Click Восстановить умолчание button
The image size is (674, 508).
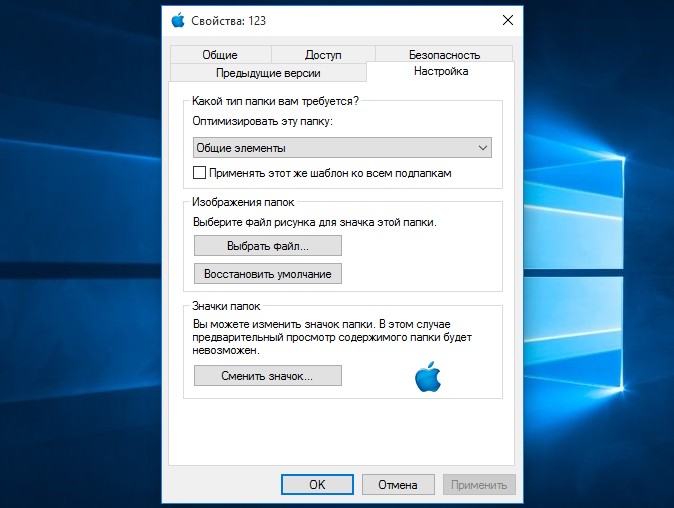tap(268, 274)
